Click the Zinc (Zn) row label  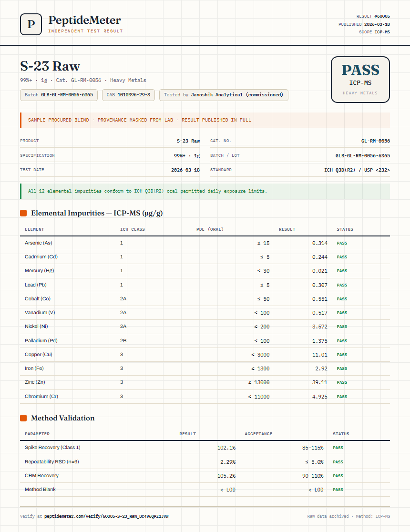[35, 382]
